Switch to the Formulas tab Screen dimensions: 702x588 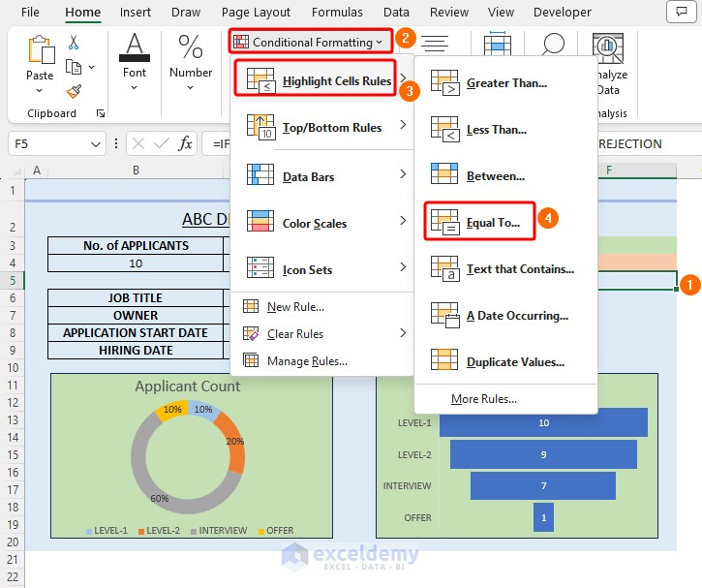[337, 12]
